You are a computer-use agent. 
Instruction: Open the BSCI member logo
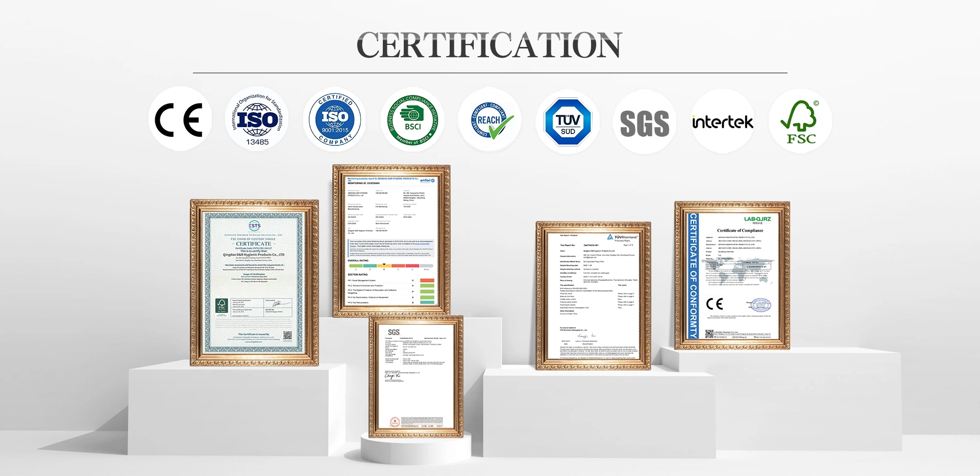(x=412, y=120)
